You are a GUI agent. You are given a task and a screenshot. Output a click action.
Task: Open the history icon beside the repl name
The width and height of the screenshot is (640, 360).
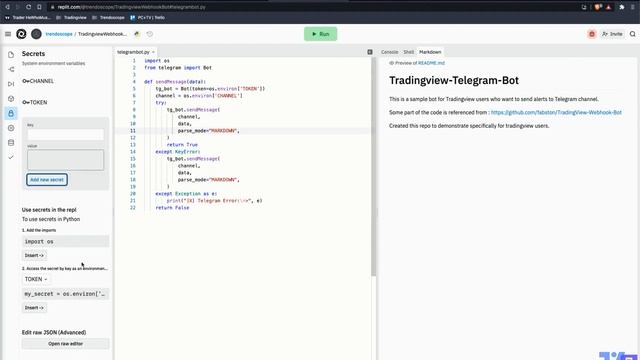coord(150,34)
